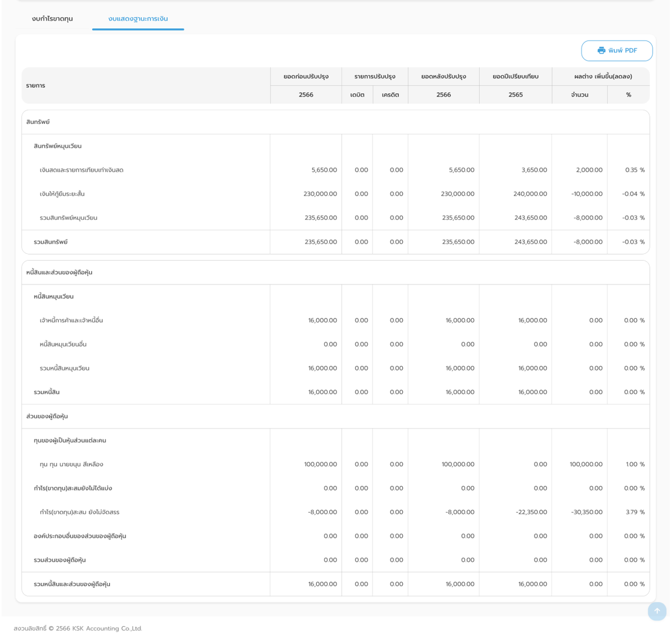
Task: Click the ยอดก่อนปรับปรุง column header
Action: [306, 77]
